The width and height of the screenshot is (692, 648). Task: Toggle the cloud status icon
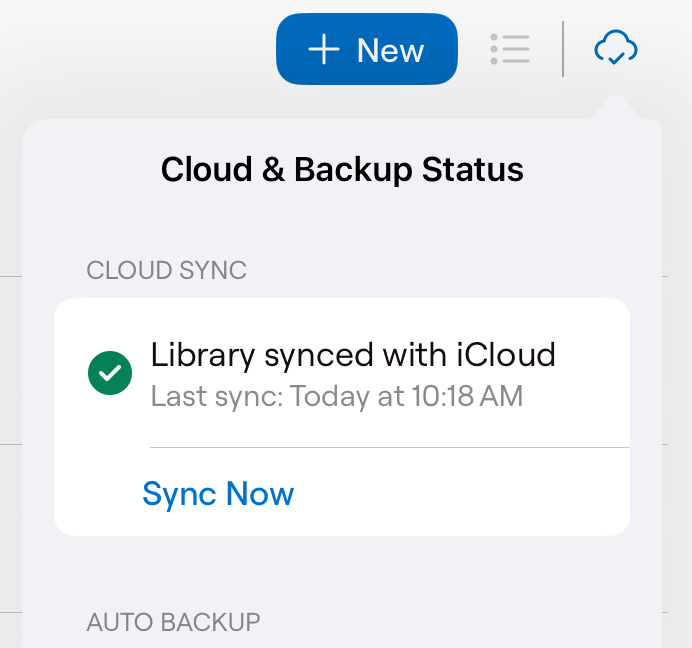(x=615, y=48)
